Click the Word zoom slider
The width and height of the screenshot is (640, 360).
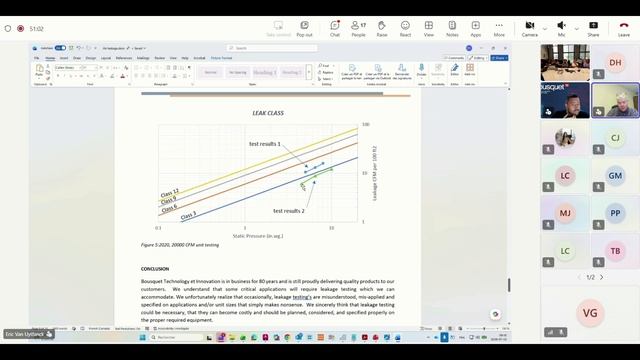(483, 329)
